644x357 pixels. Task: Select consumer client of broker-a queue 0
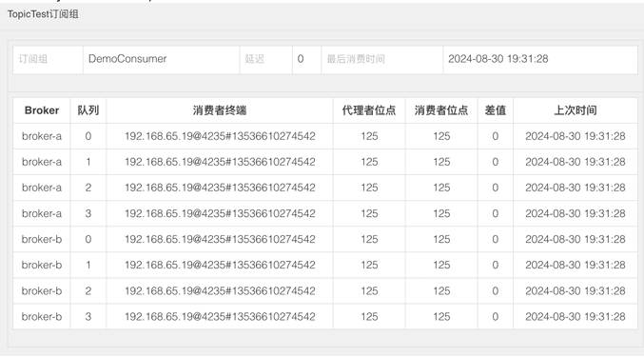(x=220, y=136)
